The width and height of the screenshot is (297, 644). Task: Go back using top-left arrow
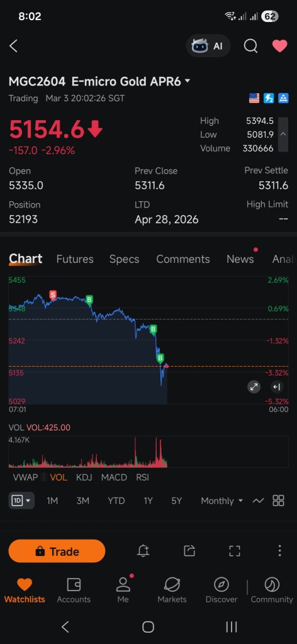coord(14,45)
